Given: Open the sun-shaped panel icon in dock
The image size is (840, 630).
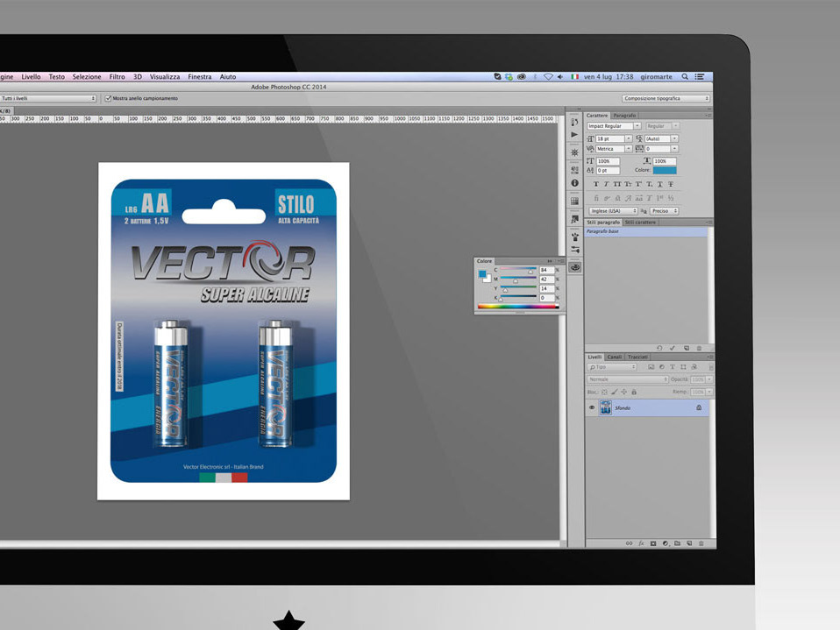Looking at the screenshot, I should (x=575, y=152).
